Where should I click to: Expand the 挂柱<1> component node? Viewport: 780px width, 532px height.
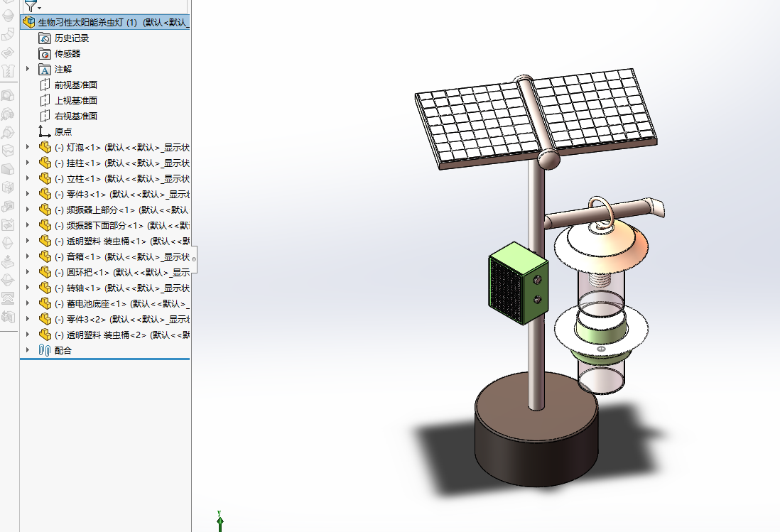tap(28, 163)
